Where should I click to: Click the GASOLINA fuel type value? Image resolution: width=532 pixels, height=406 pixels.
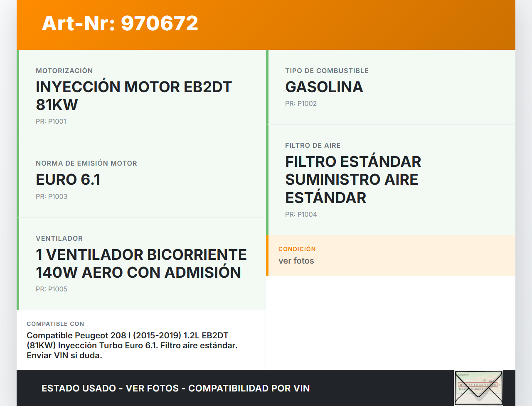(x=324, y=87)
